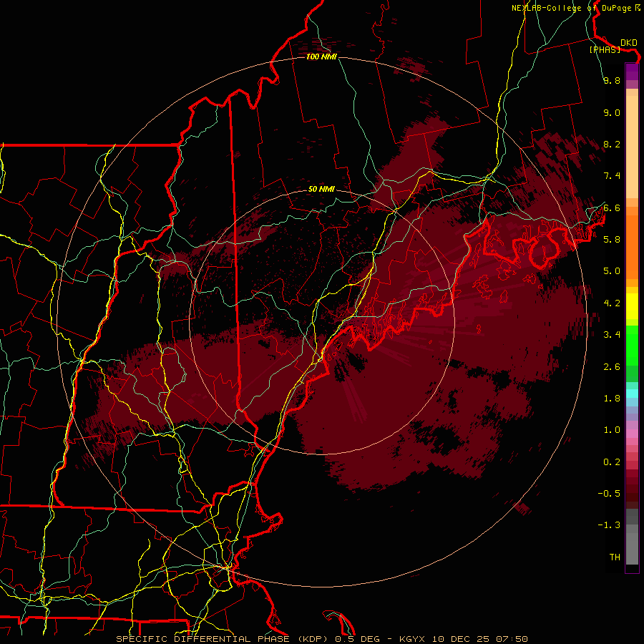Click the 6.6 value on the color scale
Viewport: 644px width, 644px height.
[612, 208]
